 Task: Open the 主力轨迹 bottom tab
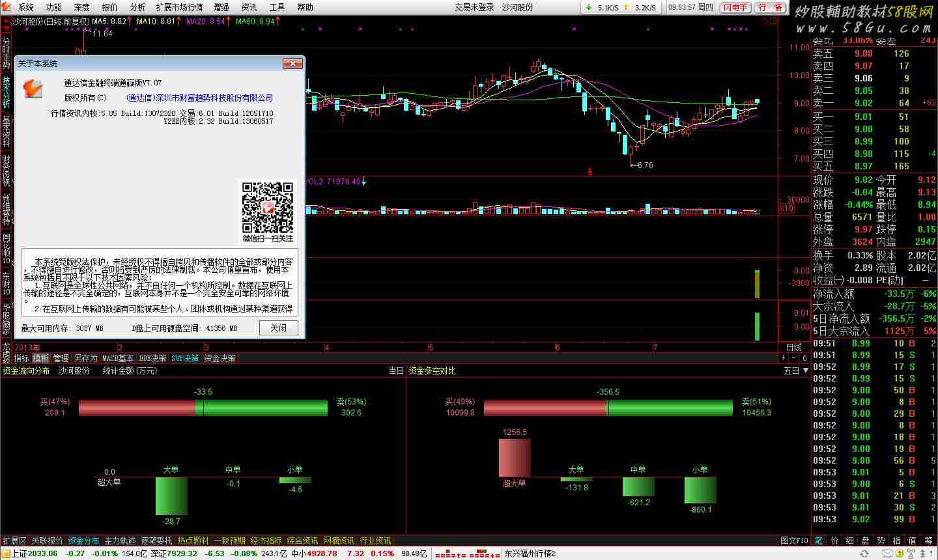121,540
